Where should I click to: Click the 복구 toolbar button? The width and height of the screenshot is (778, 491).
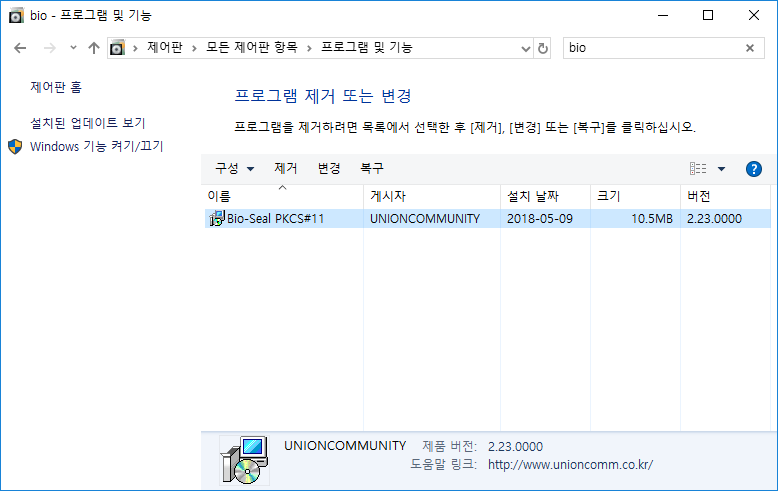(x=372, y=169)
